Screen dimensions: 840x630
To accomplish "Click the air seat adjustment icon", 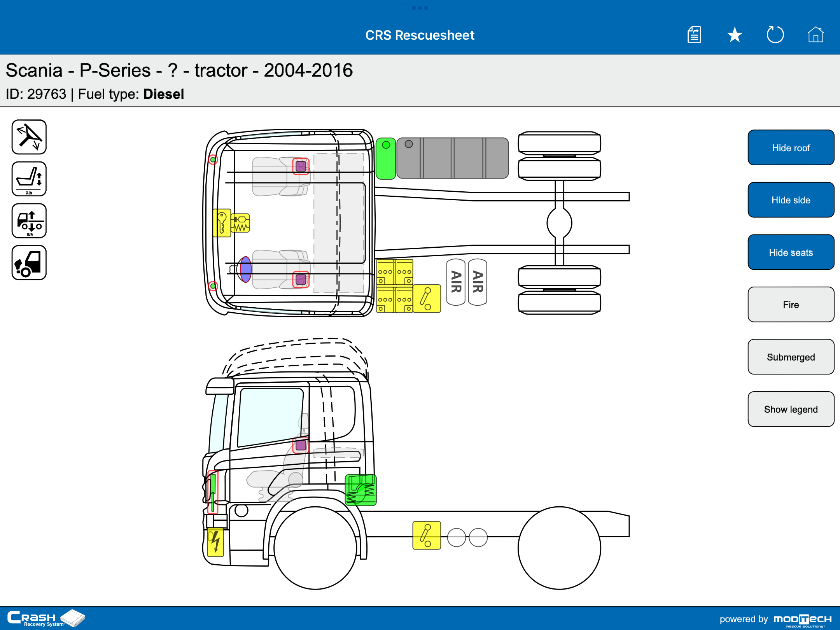I will pos(29,179).
